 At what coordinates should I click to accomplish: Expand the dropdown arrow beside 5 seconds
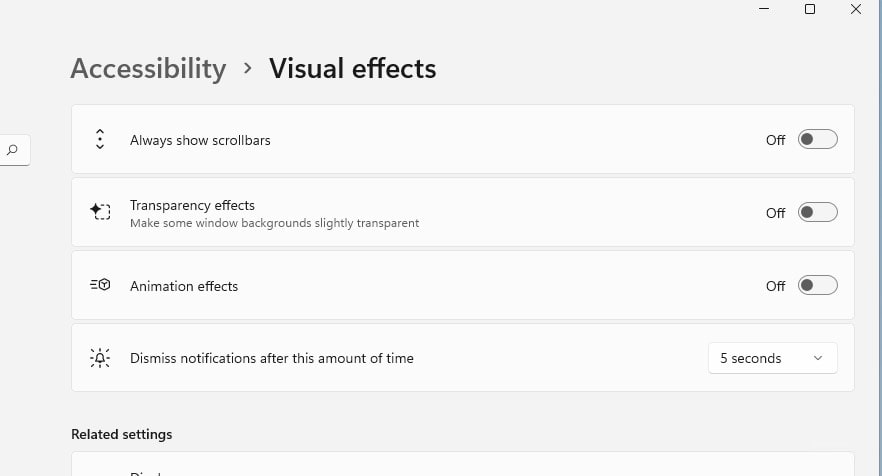(818, 358)
